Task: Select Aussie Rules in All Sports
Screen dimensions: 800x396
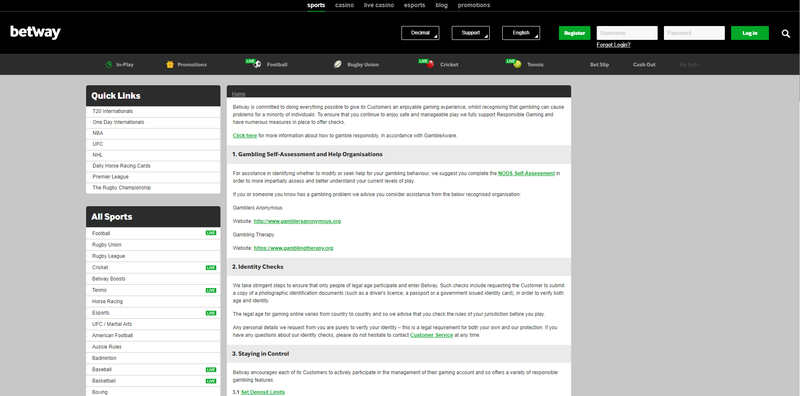Action: [153, 347]
